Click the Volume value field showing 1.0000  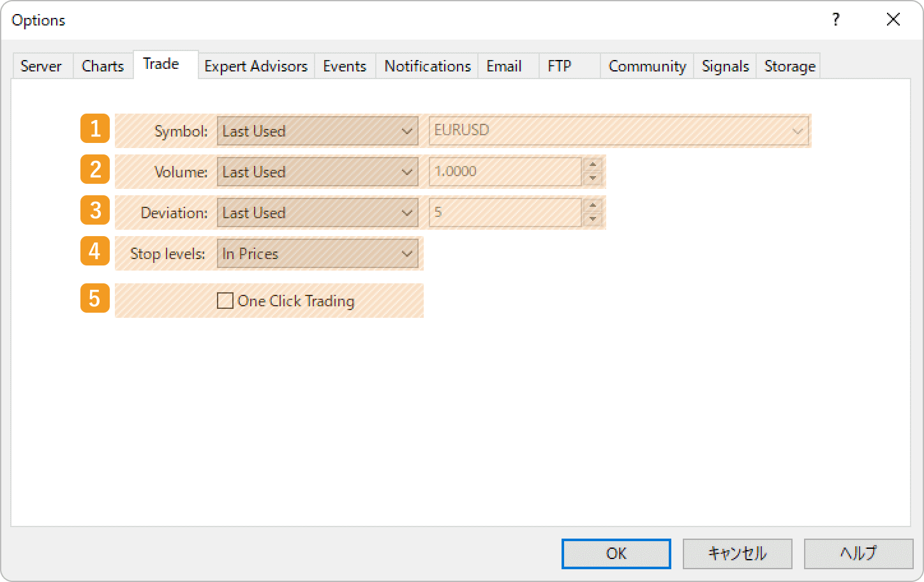pos(505,172)
